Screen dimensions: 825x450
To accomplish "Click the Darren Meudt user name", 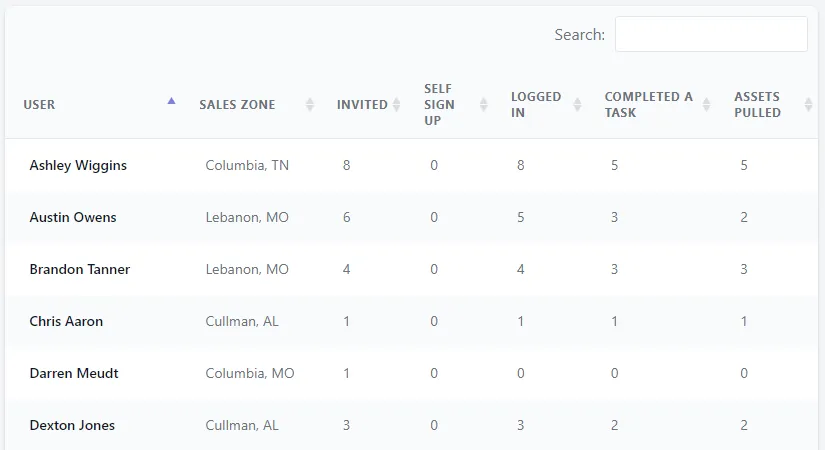I will tap(74, 373).
